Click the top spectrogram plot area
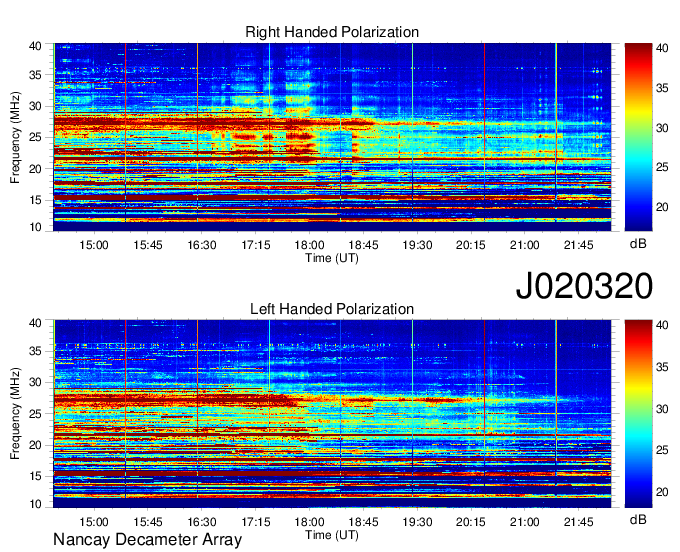The width and height of the screenshot is (680, 552). click(x=332, y=137)
